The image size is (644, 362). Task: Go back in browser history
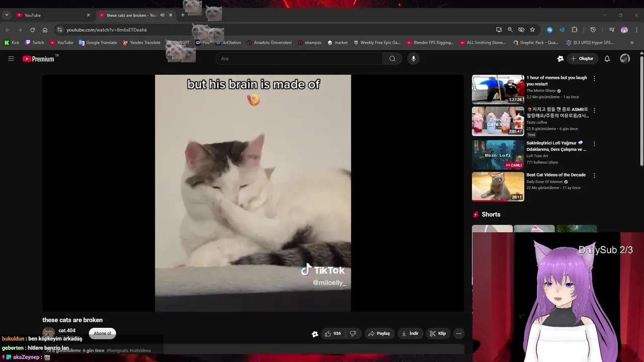[8, 30]
